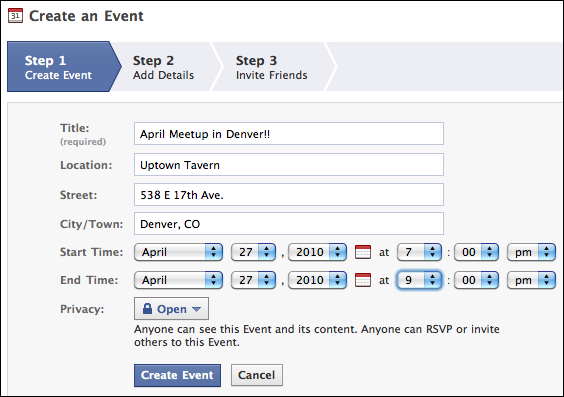The width and height of the screenshot is (564, 397).
Task: Open the Open privacy dropdown
Action: (x=171, y=309)
